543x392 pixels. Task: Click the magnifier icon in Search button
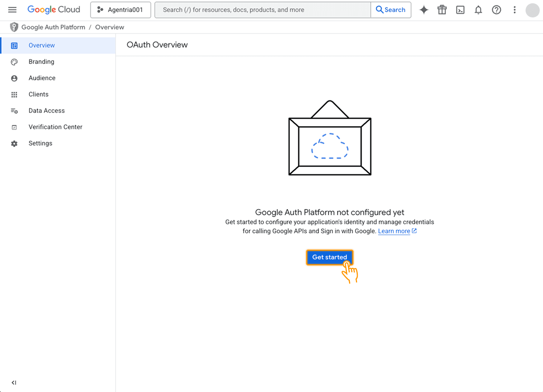pyautogui.click(x=380, y=9)
